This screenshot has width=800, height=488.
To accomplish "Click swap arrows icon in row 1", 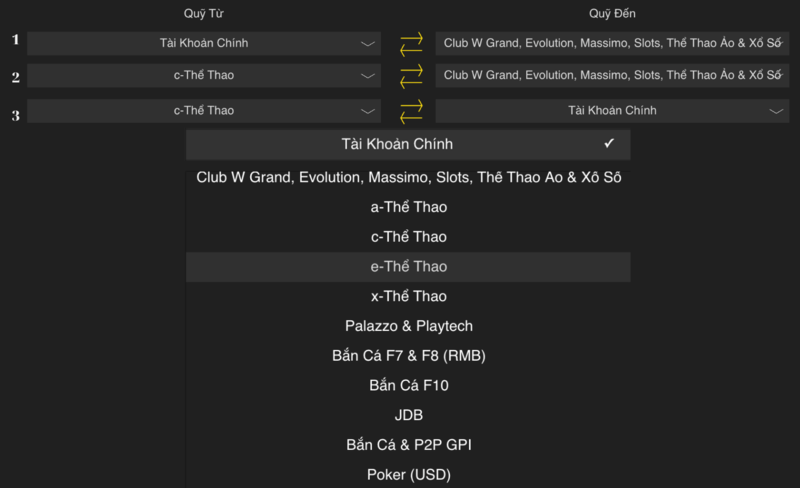I will (x=411, y=44).
